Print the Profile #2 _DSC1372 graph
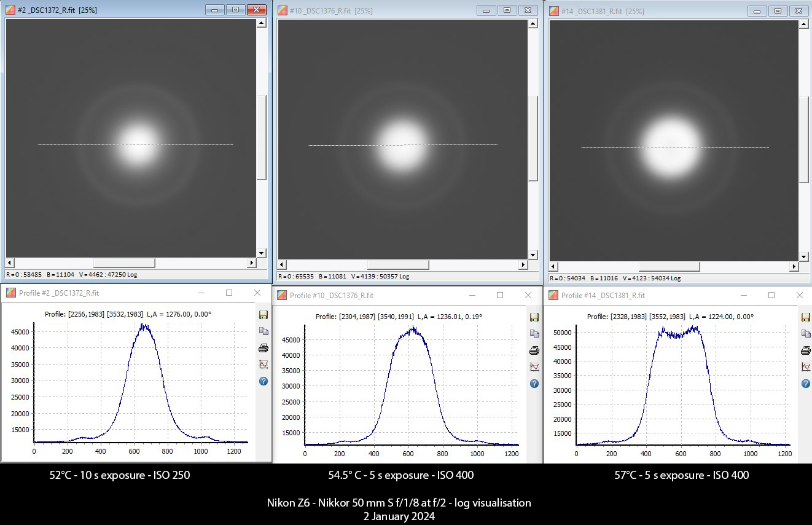812x525 pixels. click(264, 348)
